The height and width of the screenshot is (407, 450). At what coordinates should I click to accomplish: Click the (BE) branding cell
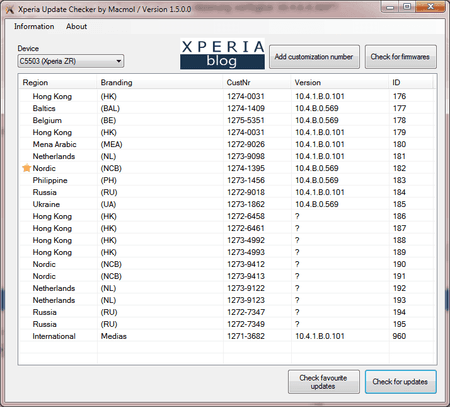point(108,120)
